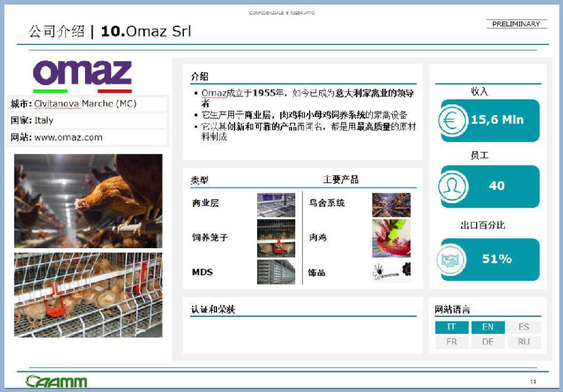Click the 饲养笼子 cage thumbnail
Screen dimensions: 563x392
point(276,238)
